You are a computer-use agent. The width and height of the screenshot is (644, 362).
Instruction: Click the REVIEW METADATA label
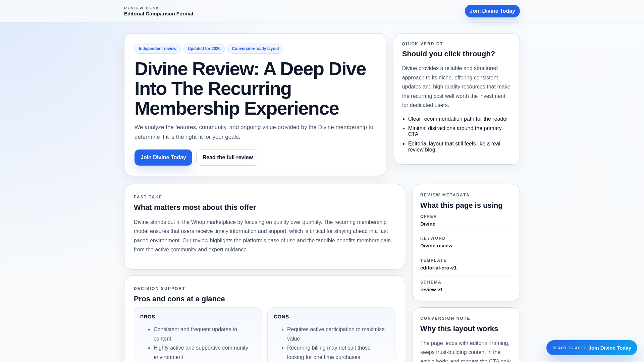tap(445, 195)
